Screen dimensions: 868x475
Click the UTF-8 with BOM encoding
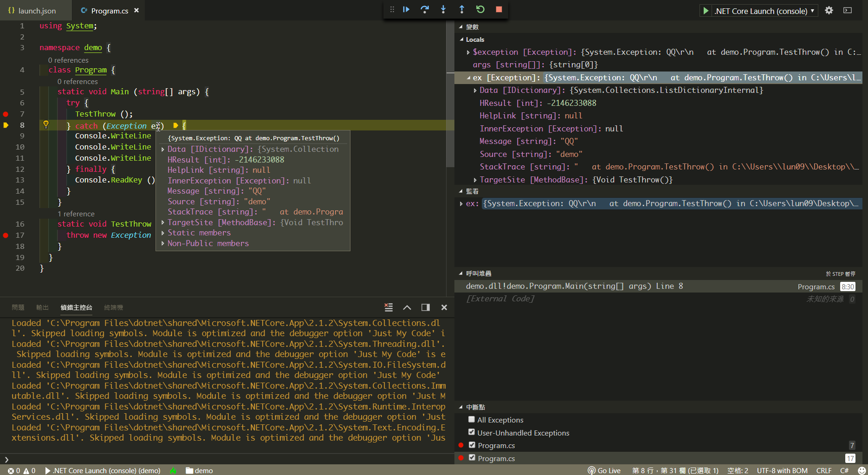point(782,470)
